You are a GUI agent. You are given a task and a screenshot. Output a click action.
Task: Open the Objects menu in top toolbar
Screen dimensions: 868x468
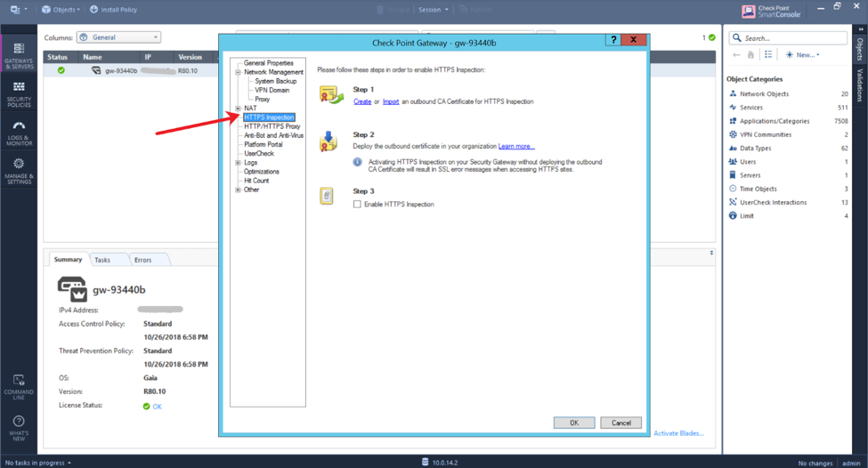point(61,10)
